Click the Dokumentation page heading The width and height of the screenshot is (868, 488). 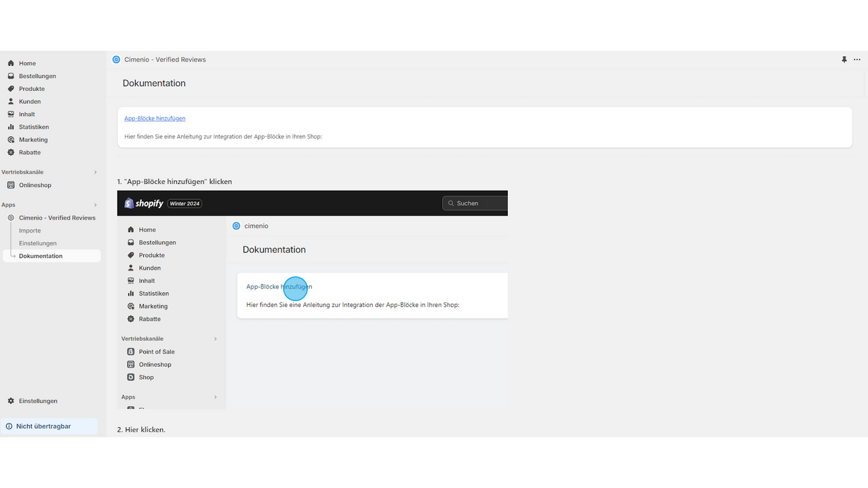pos(154,83)
